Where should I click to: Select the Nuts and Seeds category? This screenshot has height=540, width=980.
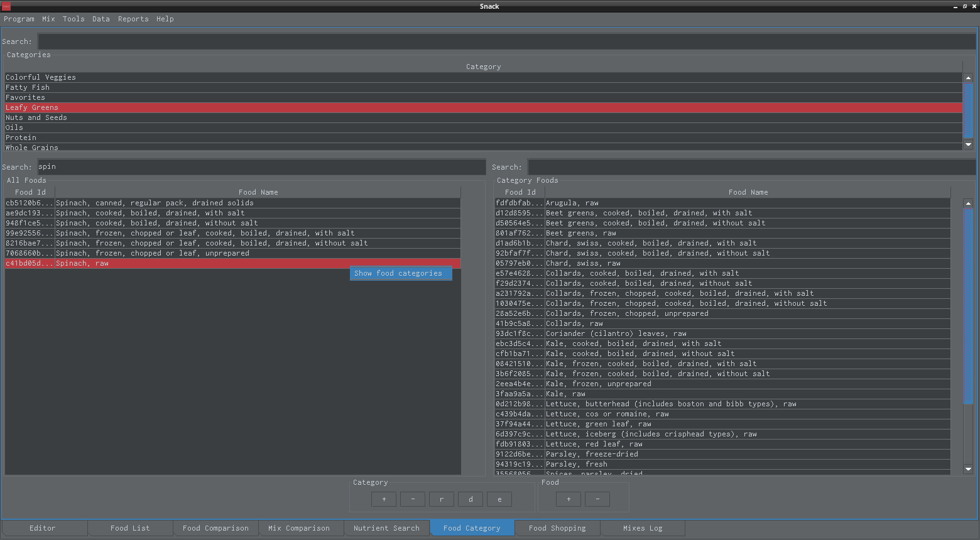click(x=36, y=117)
